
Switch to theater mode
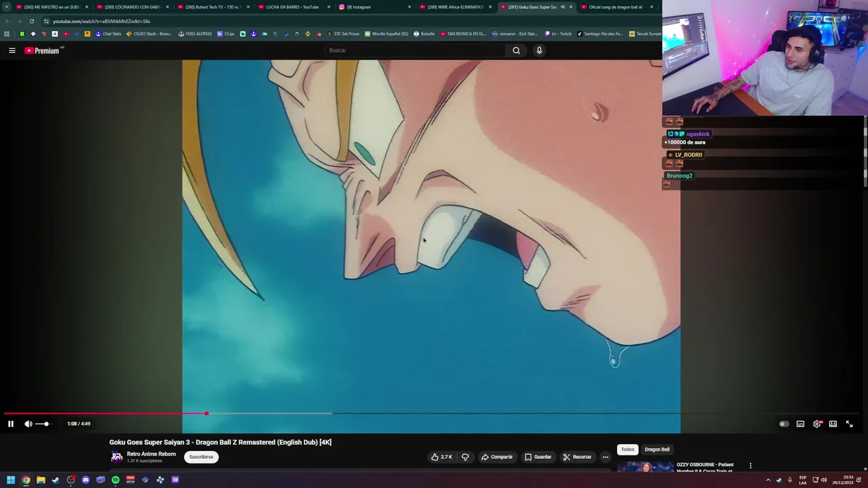(833, 424)
